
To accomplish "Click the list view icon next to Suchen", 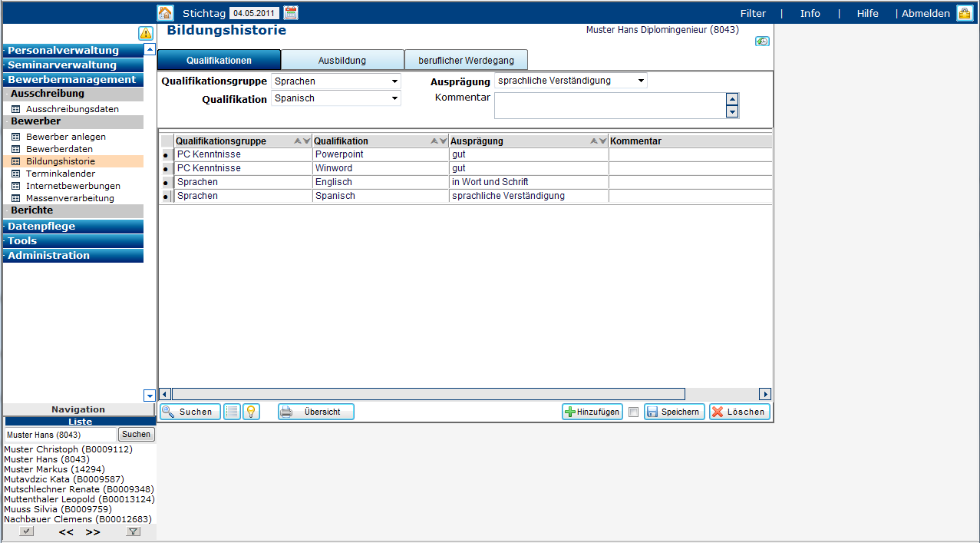I will (x=232, y=412).
